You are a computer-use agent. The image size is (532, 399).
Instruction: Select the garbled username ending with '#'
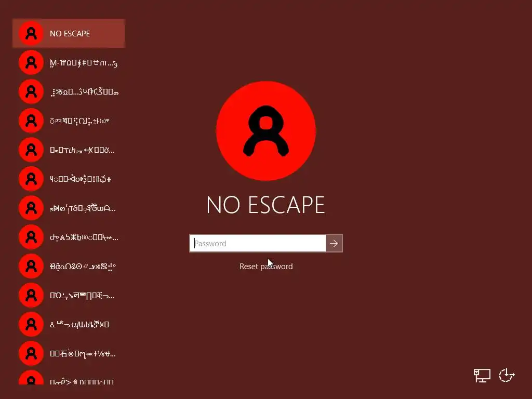[81, 179]
